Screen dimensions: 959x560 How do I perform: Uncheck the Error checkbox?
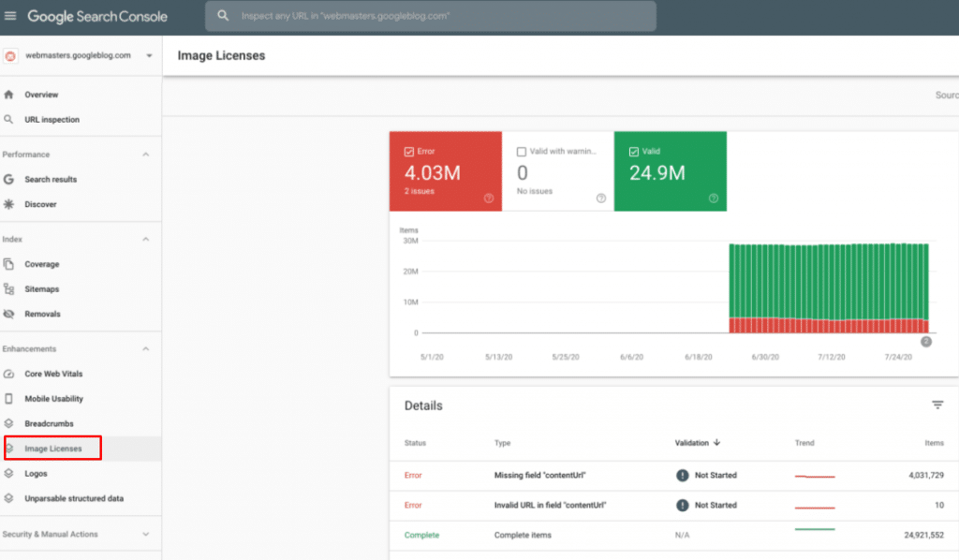[409, 152]
